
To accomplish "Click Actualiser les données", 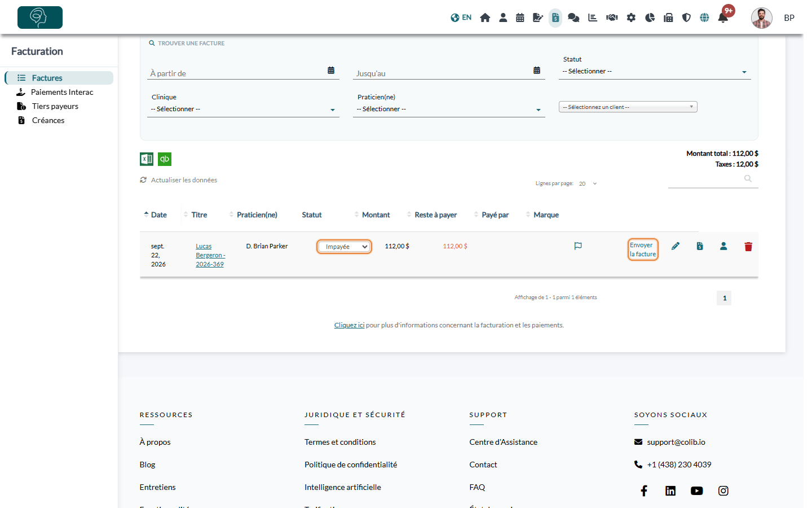I will point(179,180).
